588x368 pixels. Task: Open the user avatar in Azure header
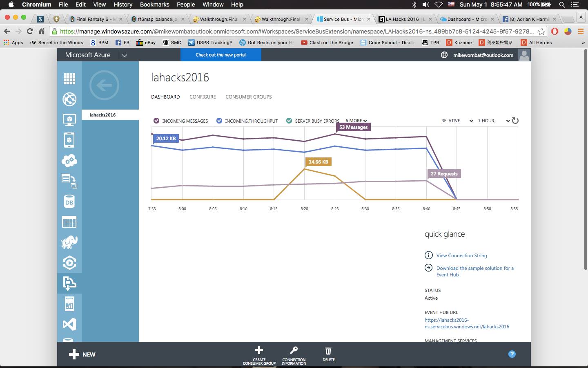pos(524,55)
